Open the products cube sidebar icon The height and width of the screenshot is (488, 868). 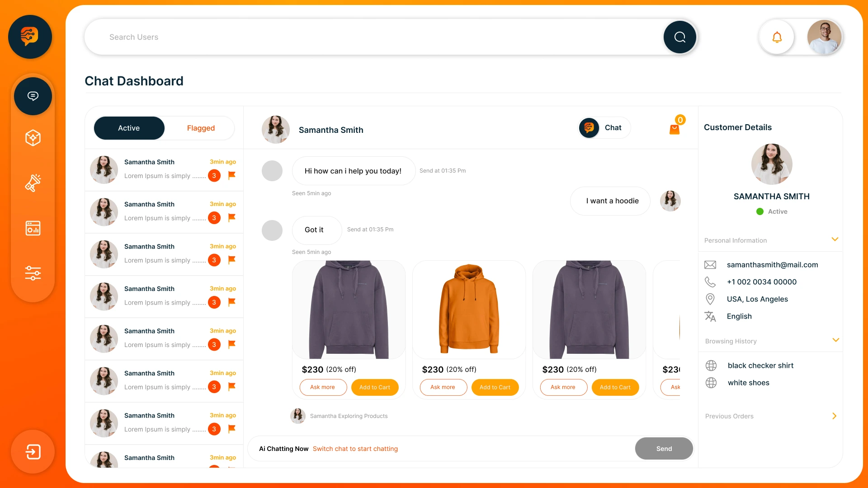tap(33, 138)
